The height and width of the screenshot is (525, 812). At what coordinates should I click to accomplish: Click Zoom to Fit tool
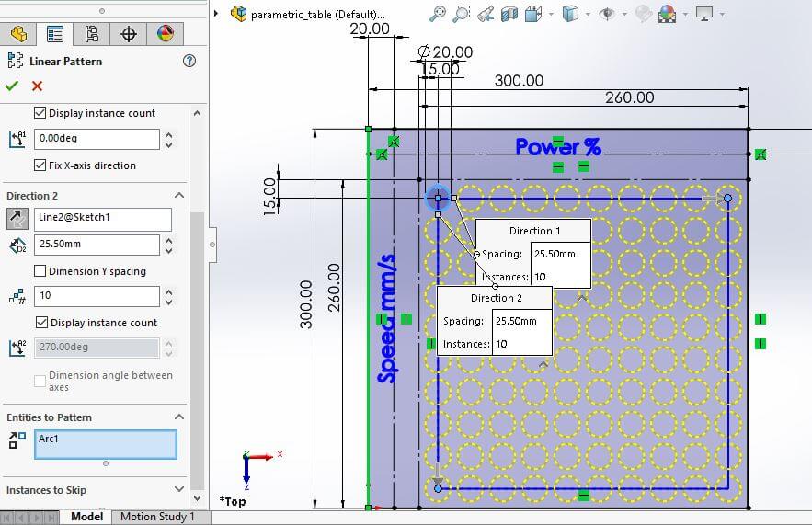[438, 14]
